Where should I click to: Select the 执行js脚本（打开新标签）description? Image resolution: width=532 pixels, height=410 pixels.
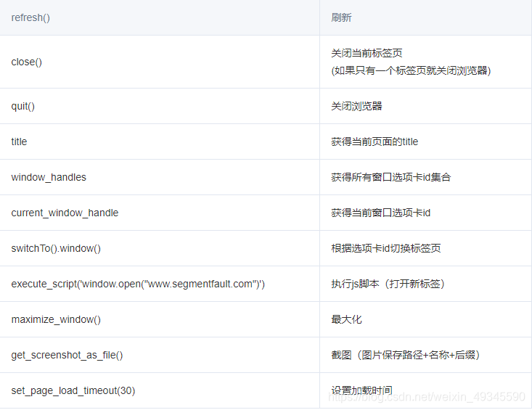click(388, 284)
